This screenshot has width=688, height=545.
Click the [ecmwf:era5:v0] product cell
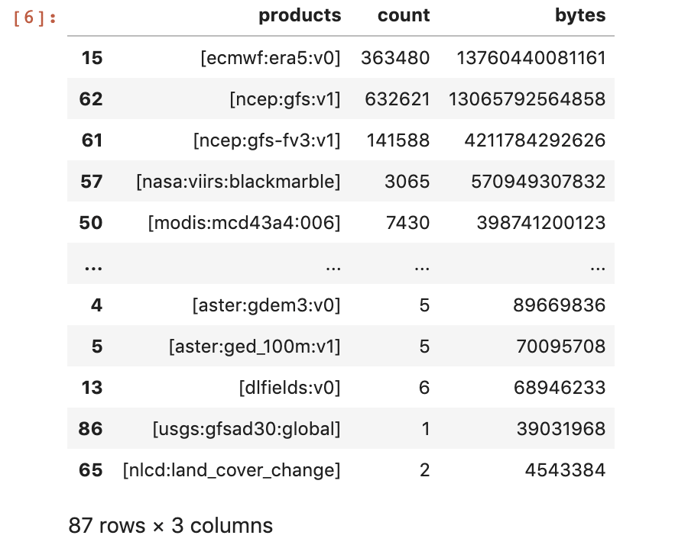[270, 58]
